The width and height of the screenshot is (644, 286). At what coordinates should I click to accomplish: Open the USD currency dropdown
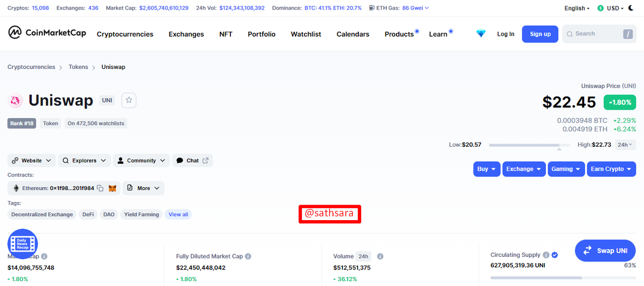click(615, 8)
